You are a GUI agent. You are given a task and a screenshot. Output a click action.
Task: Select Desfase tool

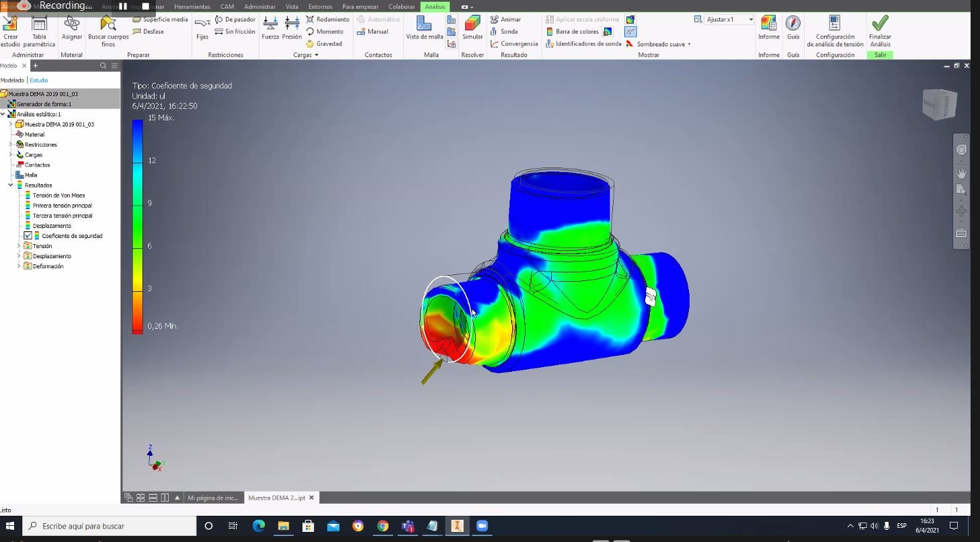(149, 32)
